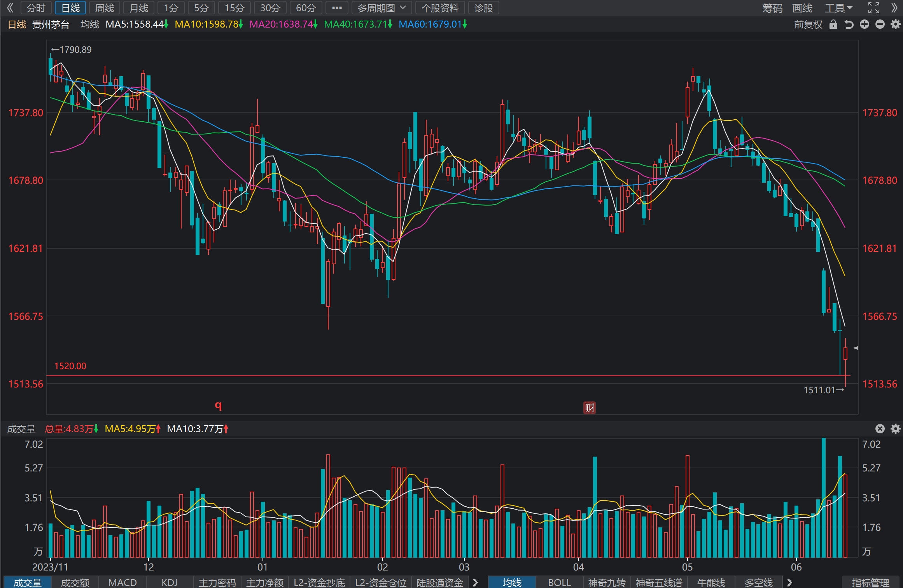Viewport: 903px width, 588px height.
Task: Select the 月线 monthly period
Action: coord(139,8)
